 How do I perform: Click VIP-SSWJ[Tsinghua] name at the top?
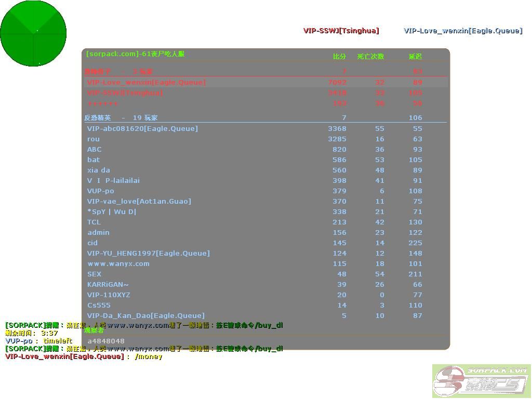pos(341,31)
